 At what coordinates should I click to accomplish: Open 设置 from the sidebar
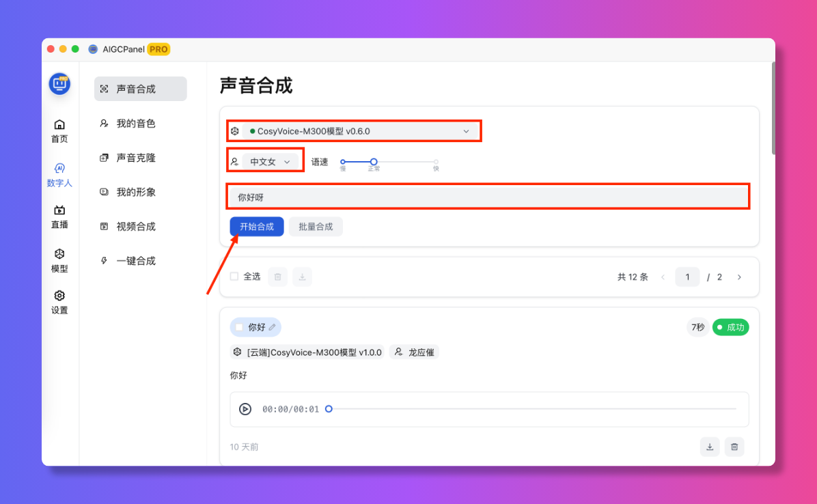click(59, 303)
